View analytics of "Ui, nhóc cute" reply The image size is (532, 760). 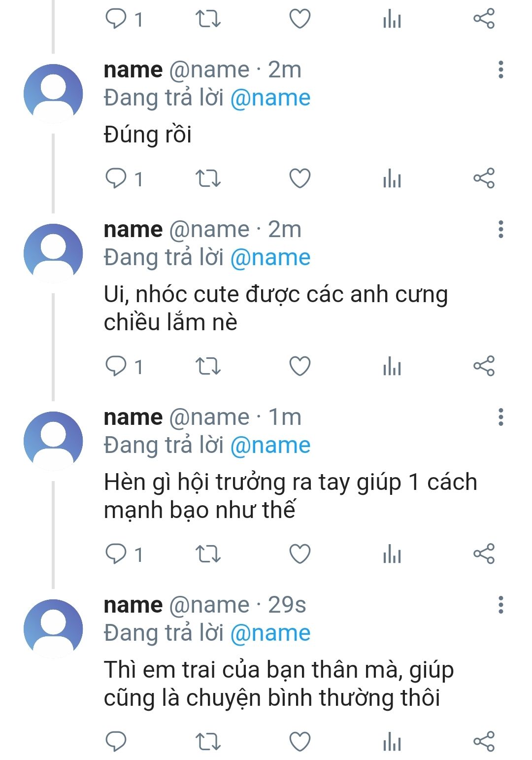pyautogui.click(x=392, y=366)
